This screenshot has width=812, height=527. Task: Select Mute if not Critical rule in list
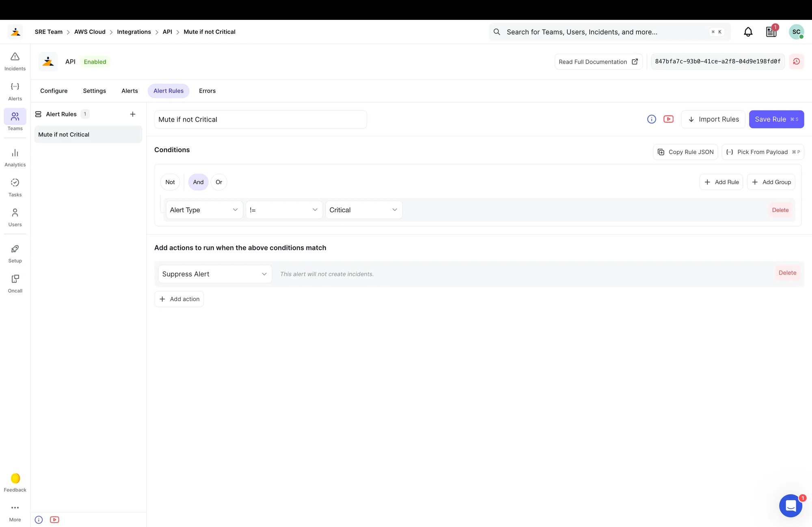tap(88, 134)
